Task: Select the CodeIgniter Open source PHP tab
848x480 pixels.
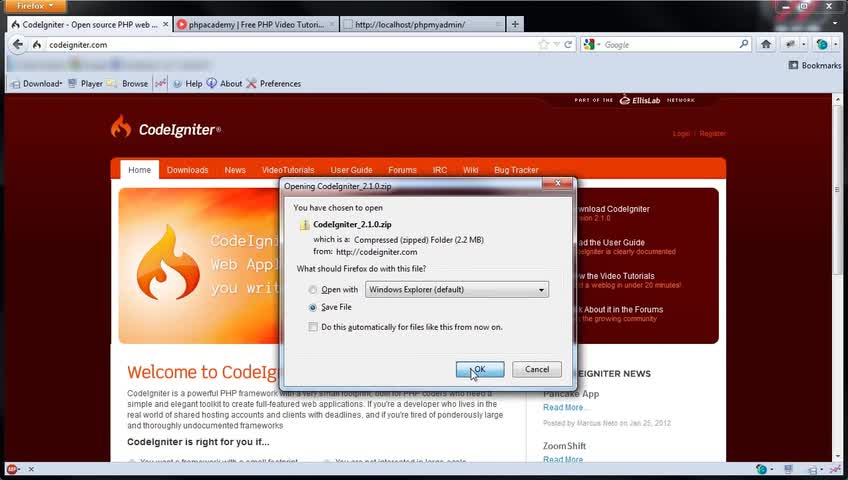Action: pyautogui.click(x=89, y=24)
